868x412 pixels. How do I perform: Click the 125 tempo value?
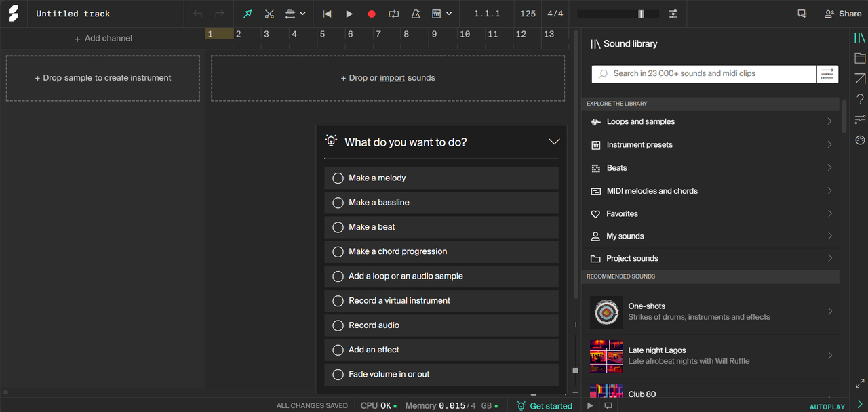[x=528, y=14]
